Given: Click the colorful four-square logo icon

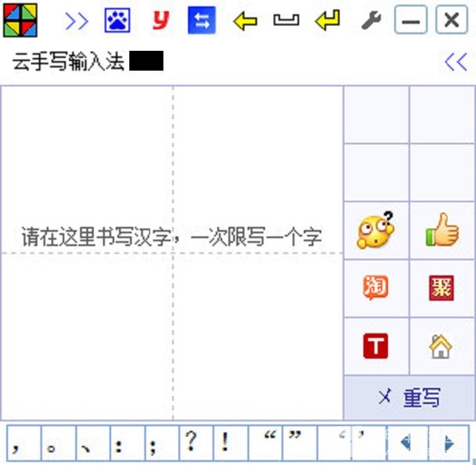Looking at the screenshot, I should [21, 21].
